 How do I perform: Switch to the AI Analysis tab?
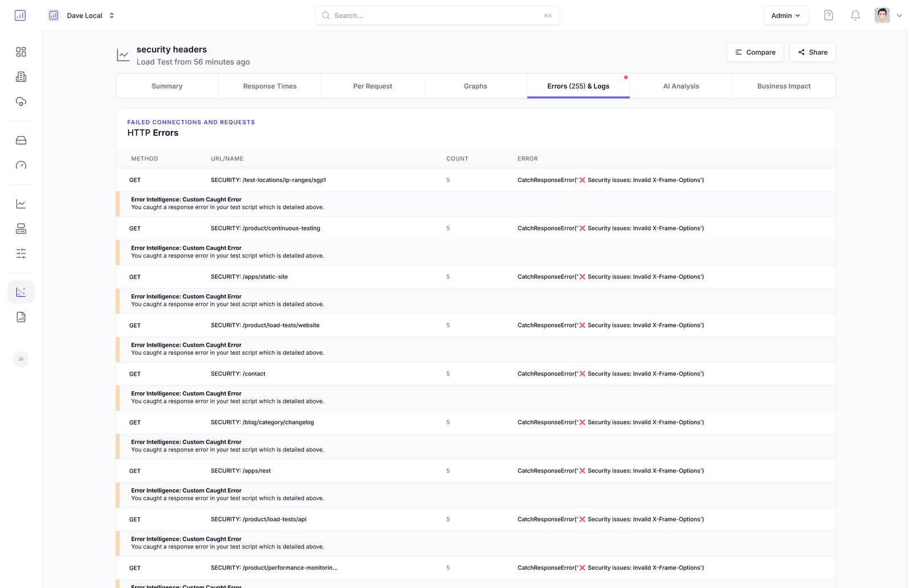pyautogui.click(x=681, y=85)
